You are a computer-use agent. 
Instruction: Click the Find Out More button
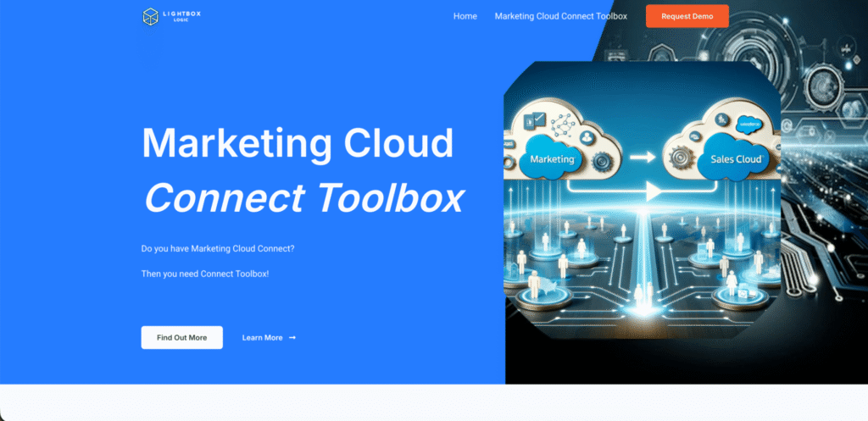181,337
